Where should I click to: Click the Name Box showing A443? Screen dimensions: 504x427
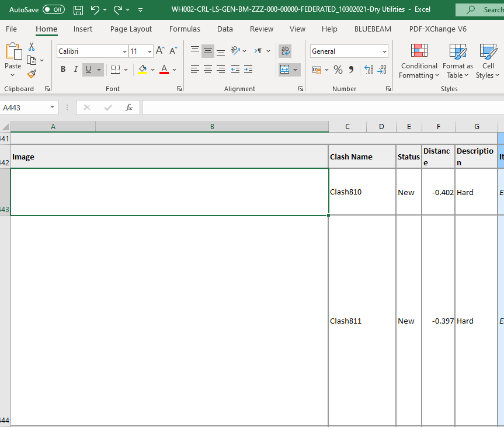(x=25, y=107)
